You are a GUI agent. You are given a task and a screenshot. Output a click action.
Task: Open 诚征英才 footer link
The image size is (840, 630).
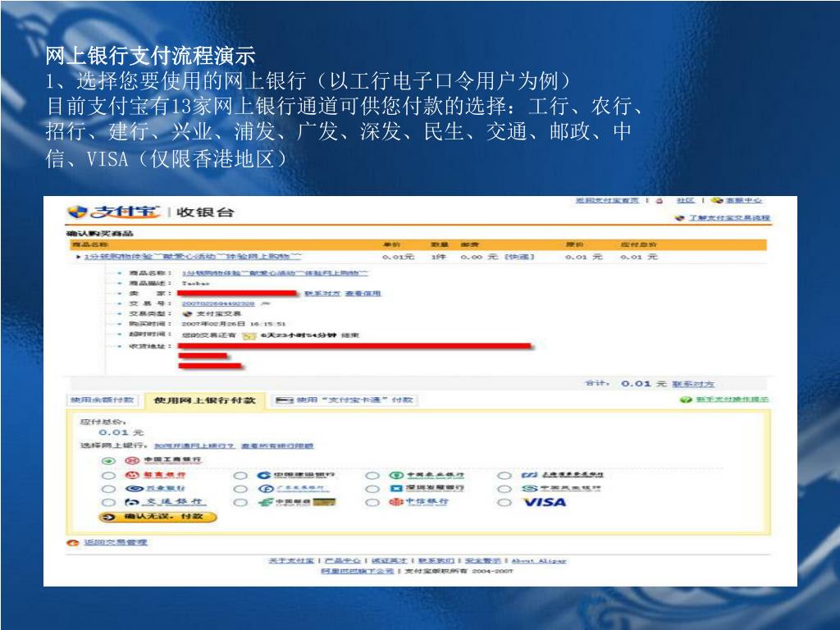[x=390, y=561]
